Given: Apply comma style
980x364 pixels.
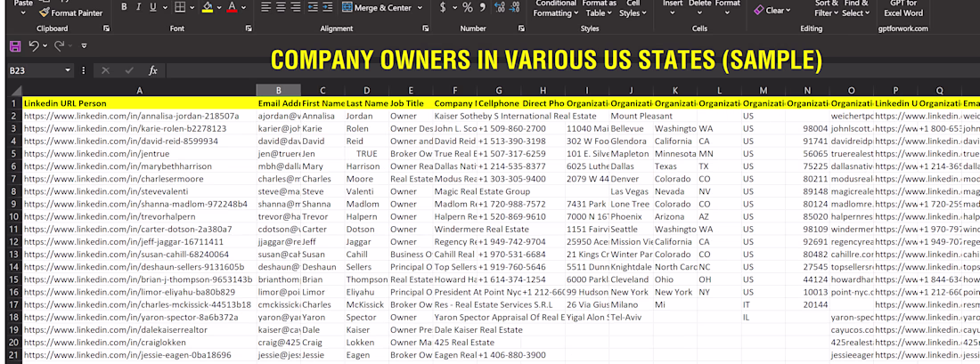Looking at the screenshot, I should [482, 7].
